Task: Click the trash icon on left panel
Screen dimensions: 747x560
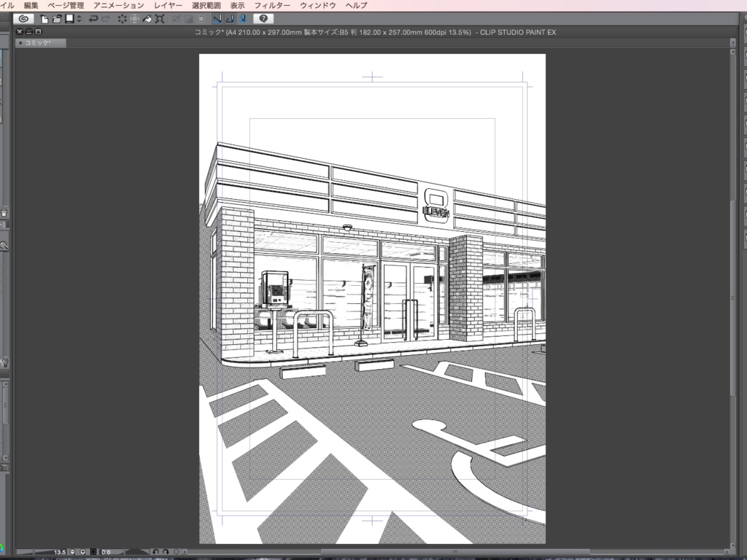Action: click(4, 212)
